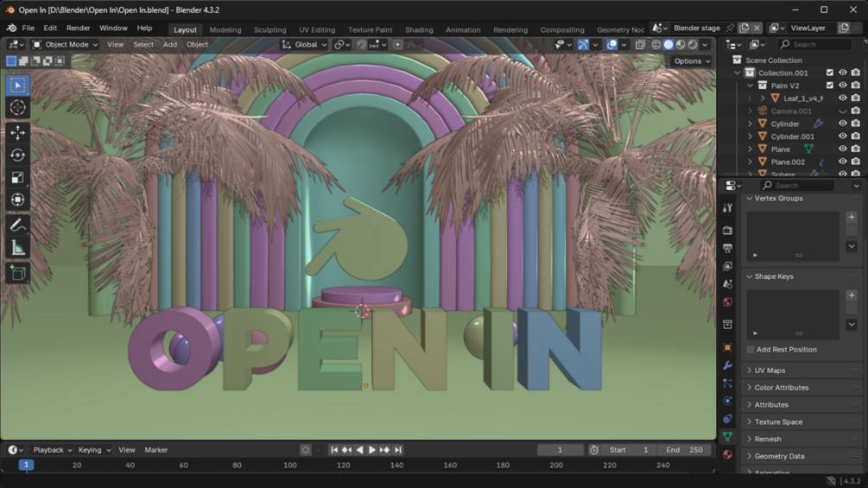Open the Particles properties tab
868x488 pixels.
click(x=728, y=383)
